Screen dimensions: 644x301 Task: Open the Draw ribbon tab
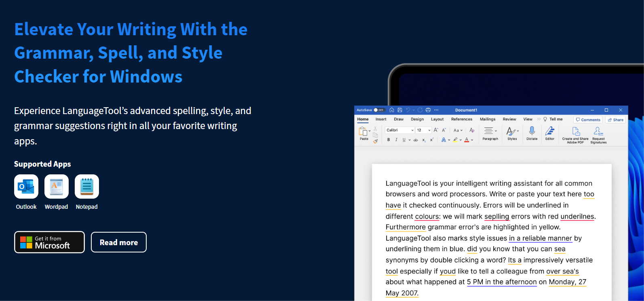tap(399, 119)
